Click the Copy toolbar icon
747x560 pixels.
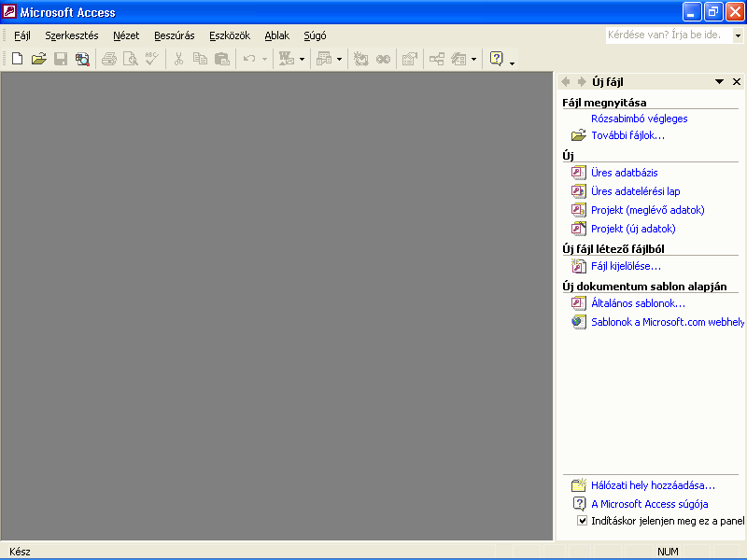[200, 59]
